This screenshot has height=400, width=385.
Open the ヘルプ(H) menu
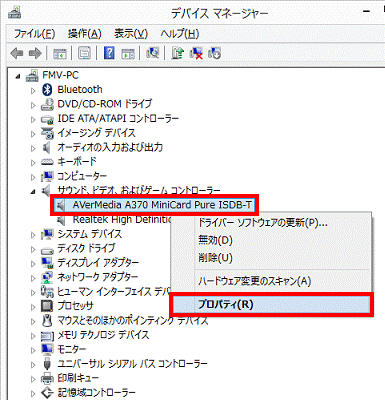point(179,34)
